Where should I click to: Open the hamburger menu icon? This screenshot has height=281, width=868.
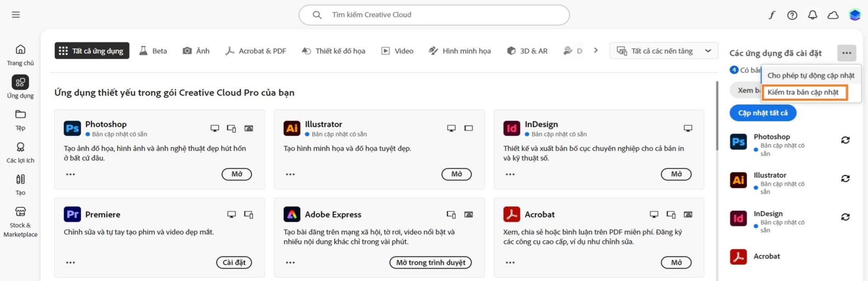[x=16, y=14]
